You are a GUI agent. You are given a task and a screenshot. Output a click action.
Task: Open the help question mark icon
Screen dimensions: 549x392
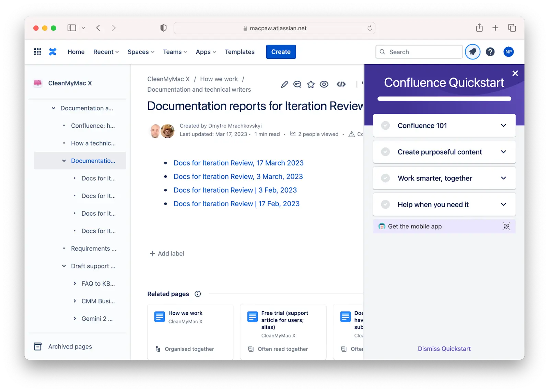pos(490,52)
